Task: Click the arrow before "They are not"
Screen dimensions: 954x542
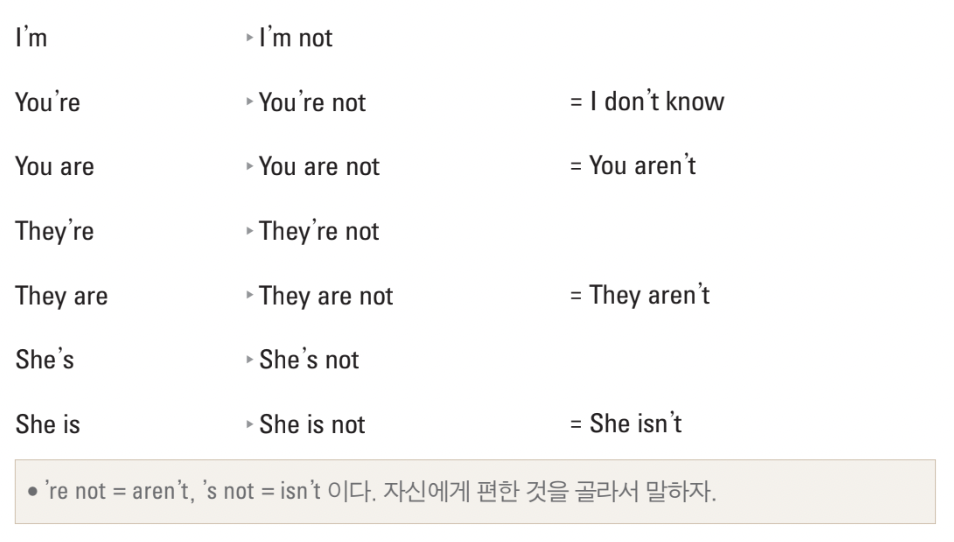Action: [x=249, y=295]
